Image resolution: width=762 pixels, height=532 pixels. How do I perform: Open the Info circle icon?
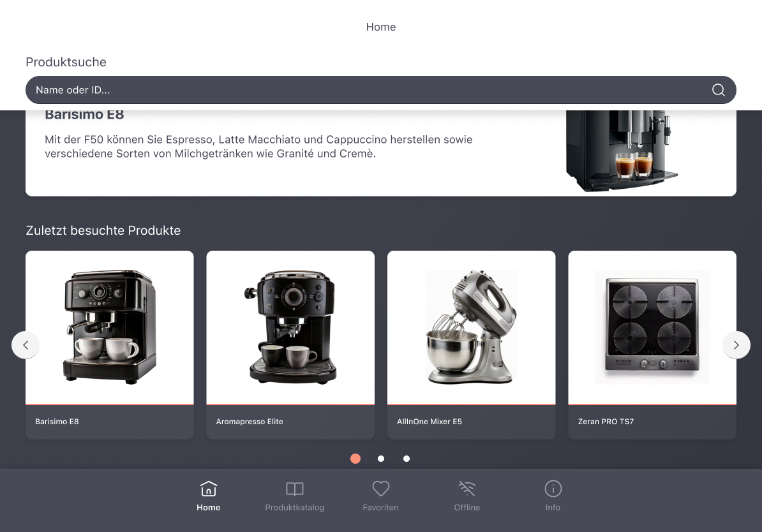553,489
